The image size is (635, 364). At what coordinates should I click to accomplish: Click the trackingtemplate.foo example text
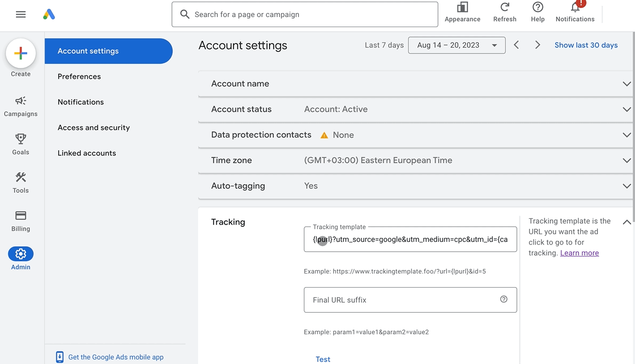(x=395, y=271)
